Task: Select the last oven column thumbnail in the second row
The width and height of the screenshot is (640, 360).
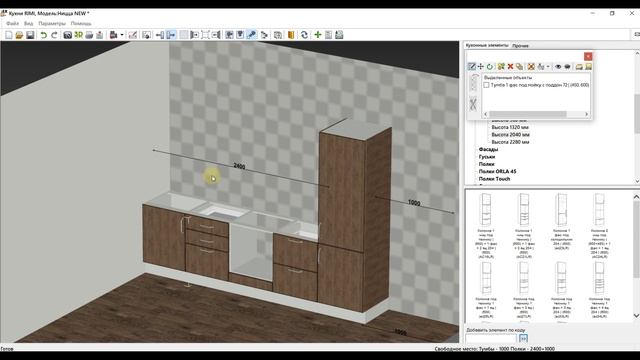Action: [x=599, y=278]
